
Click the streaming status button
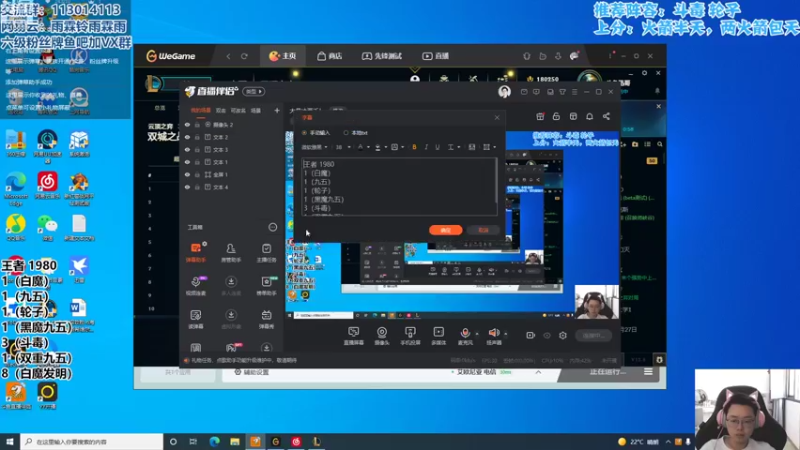(593, 335)
